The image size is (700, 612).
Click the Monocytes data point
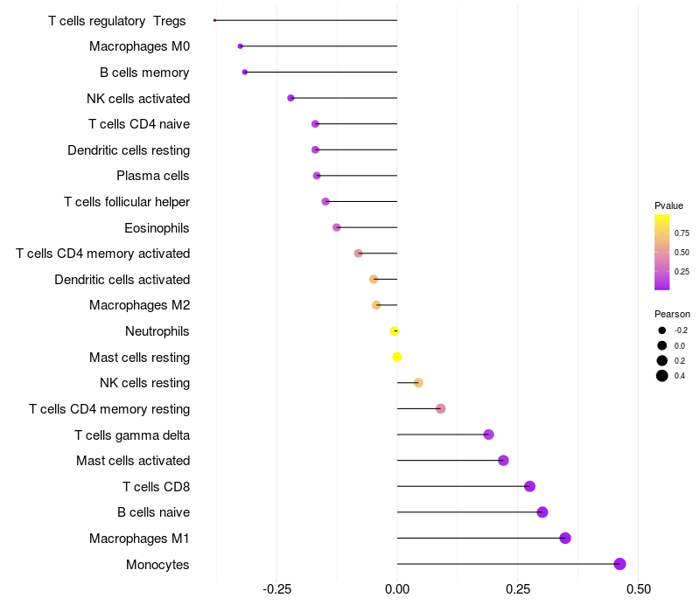pos(619,564)
